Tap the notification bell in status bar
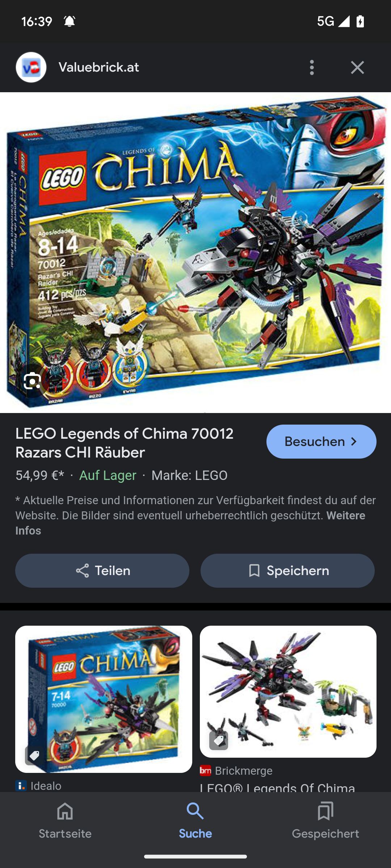Viewport: 391px width, 868px height. tap(70, 21)
